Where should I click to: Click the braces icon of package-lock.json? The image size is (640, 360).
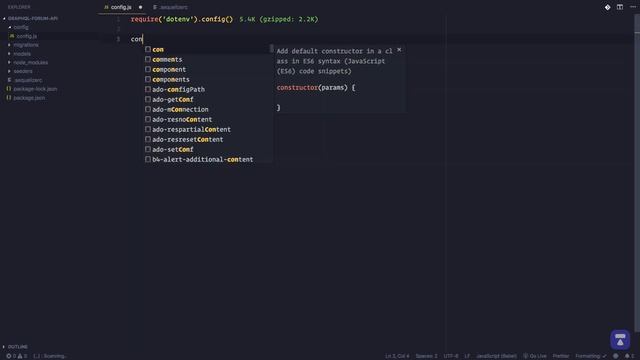click(9, 89)
